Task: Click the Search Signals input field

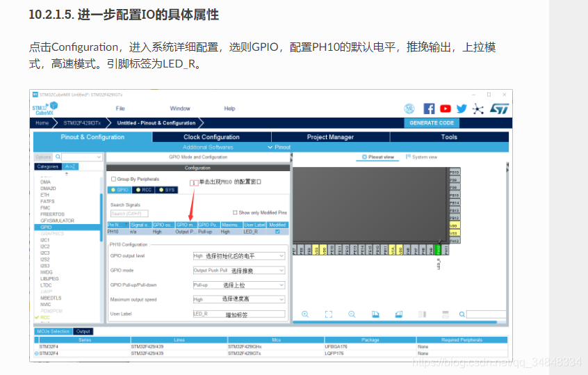Action: click(129, 214)
